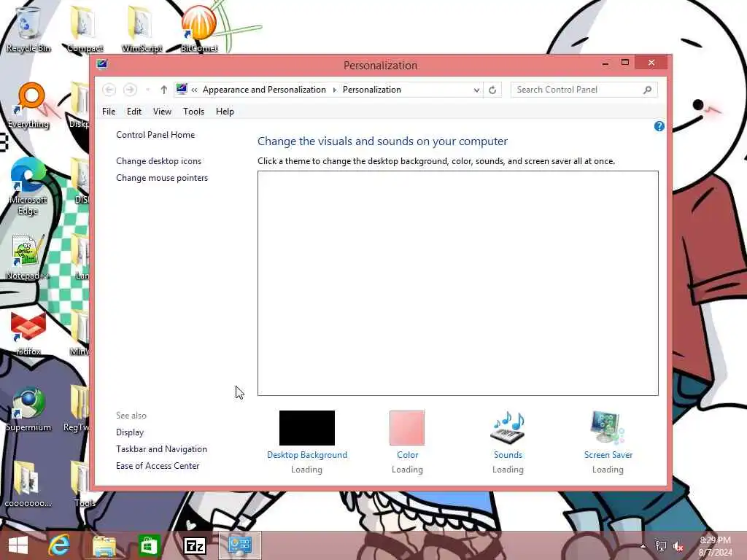Screen dimensions: 747x560
Task: Open Internet Explorer from the taskbar
Action: tap(59, 545)
